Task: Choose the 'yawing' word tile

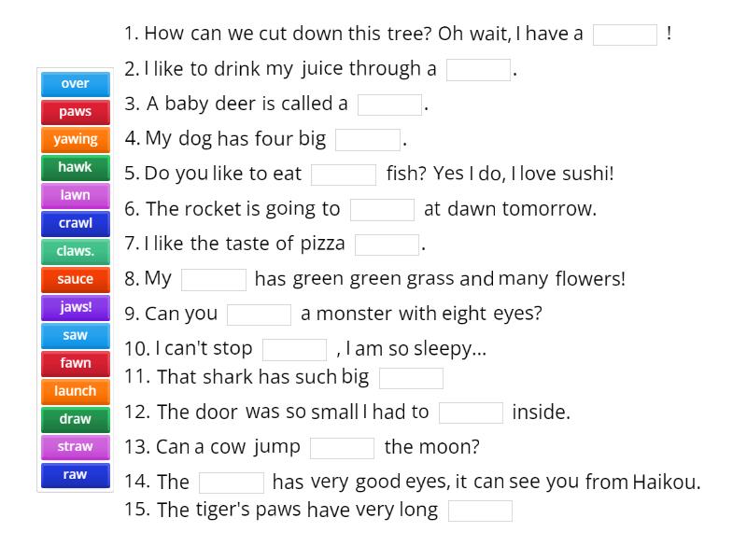Action: 75,139
